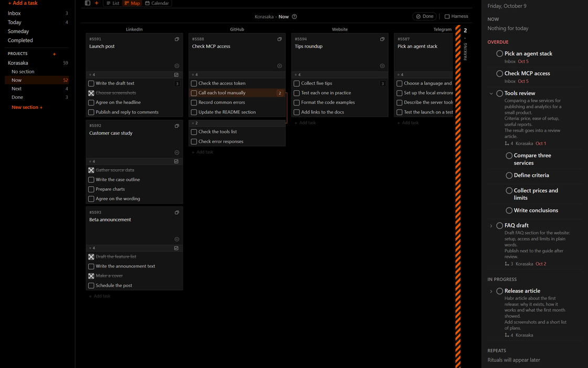This screenshot has height=368, width=588.
Task: Click the Done button in header
Action: [x=425, y=16]
